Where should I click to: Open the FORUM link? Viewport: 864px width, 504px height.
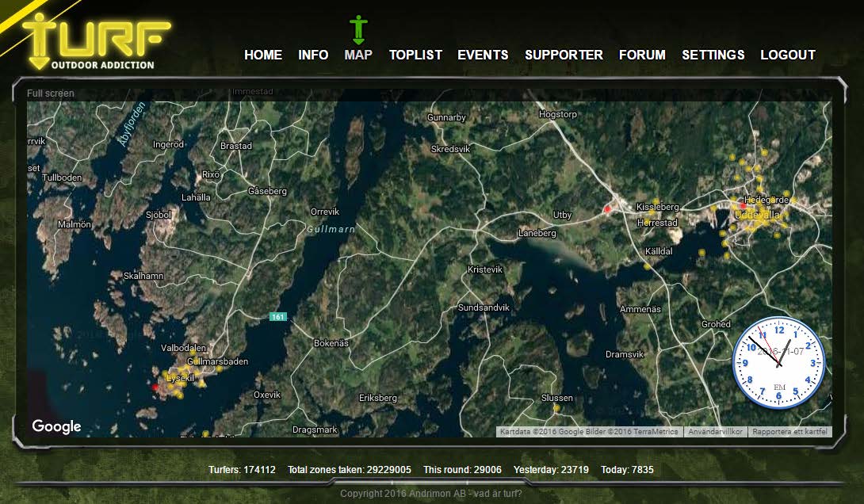click(x=642, y=55)
